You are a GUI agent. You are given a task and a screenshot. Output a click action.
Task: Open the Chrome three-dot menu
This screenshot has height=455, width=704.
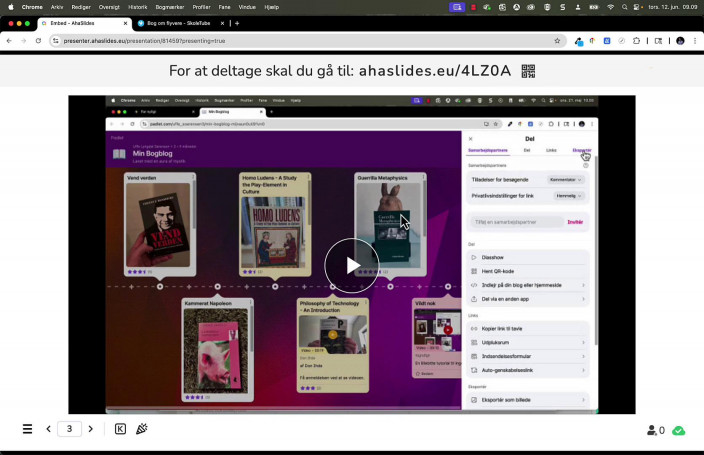pyautogui.click(x=695, y=41)
